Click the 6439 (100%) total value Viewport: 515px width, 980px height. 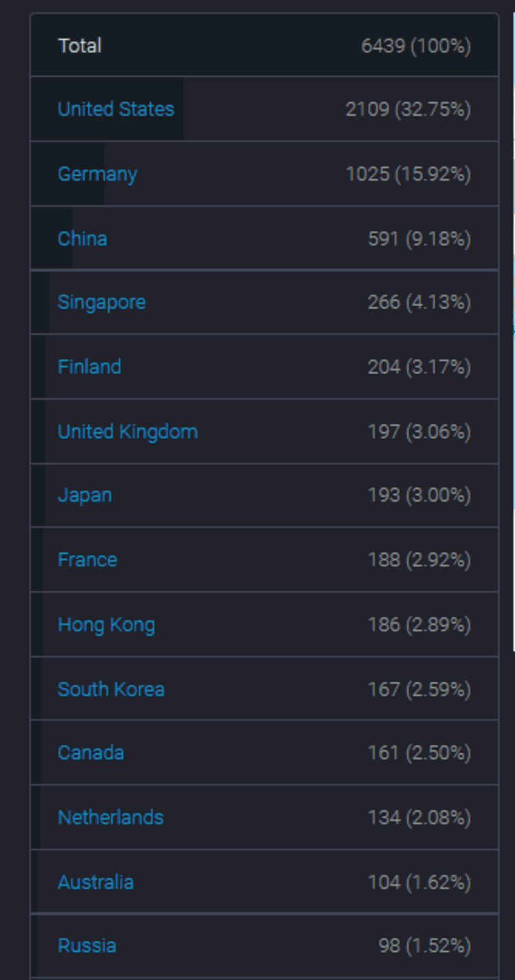coord(416,46)
